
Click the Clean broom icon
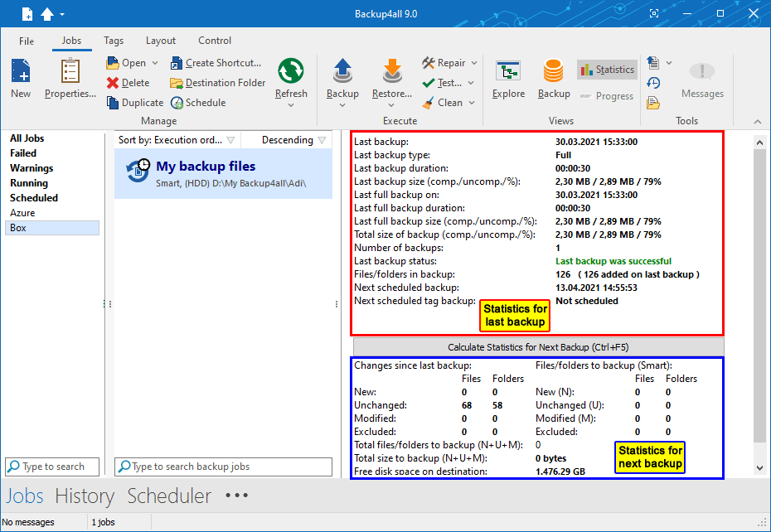429,103
